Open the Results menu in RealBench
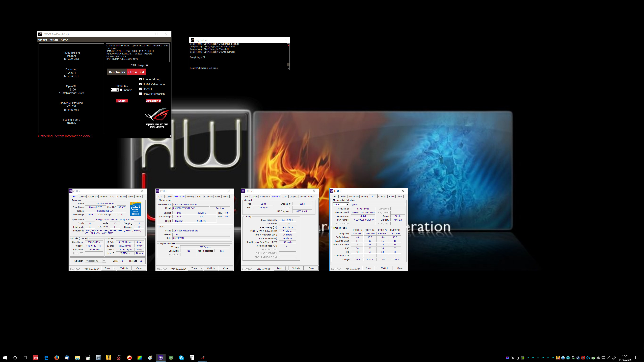Image resolution: width=644 pixels, height=362 pixels. pyautogui.click(x=53, y=40)
